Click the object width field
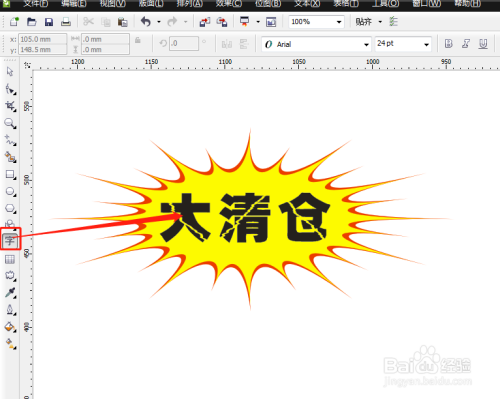Image resolution: width=500 pixels, height=399 pixels. (105, 39)
